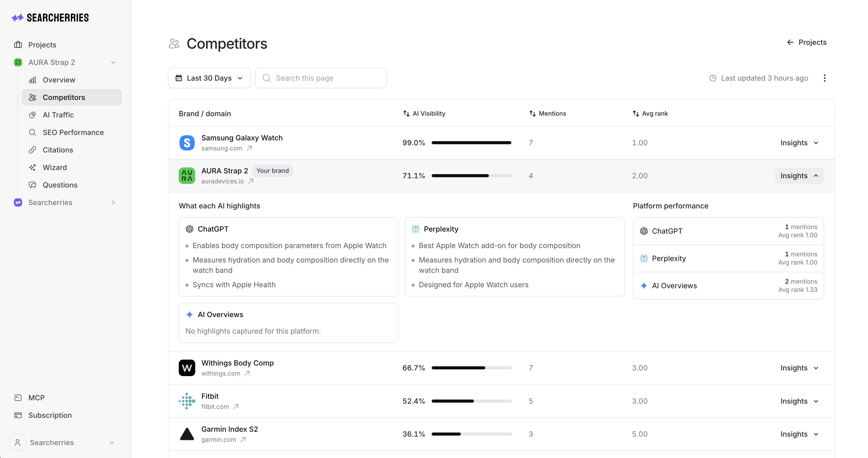The width and height of the screenshot is (868, 458).
Task: Open the three-dot more options menu
Action: [824, 78]
